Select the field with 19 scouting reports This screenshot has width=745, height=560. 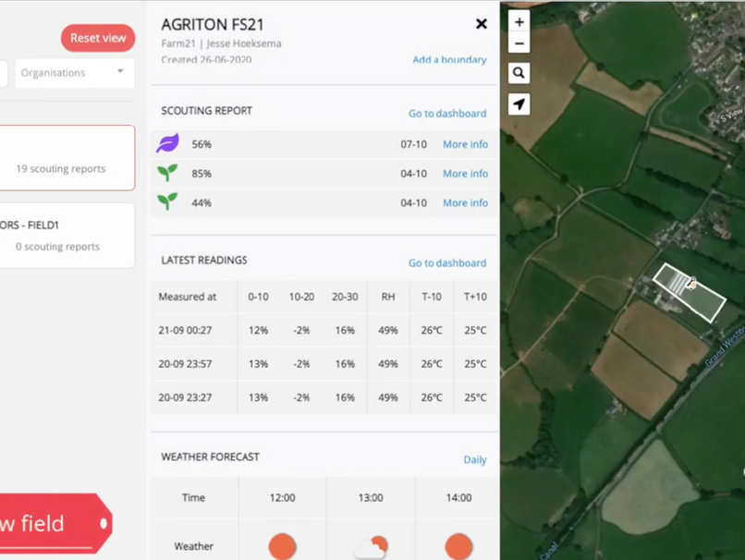click(x=61, y=158)
